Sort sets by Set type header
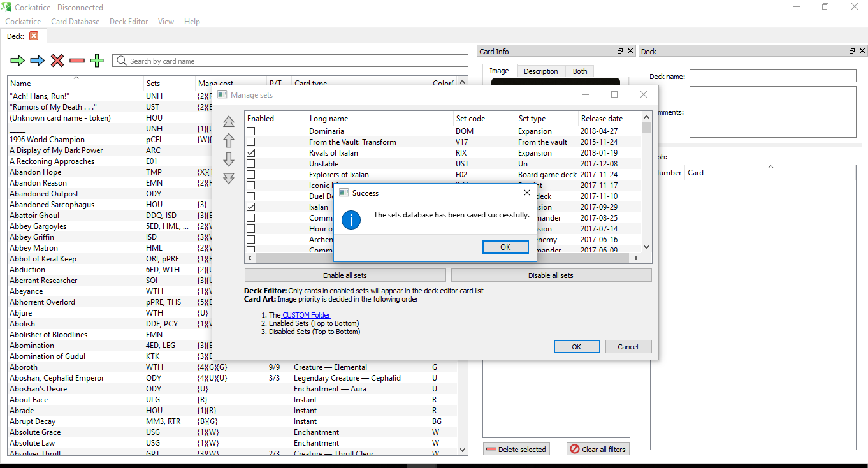 click(x=547, y=119)
